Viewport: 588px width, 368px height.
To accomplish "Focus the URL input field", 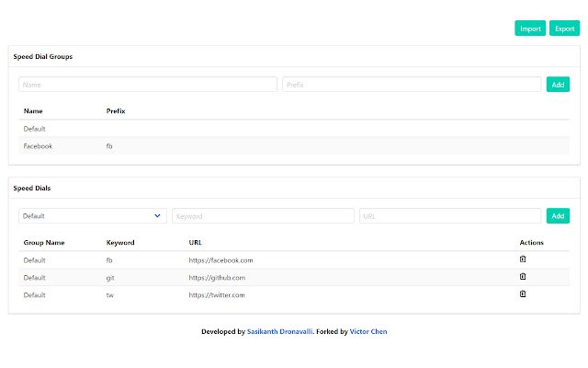I will 450,216.
